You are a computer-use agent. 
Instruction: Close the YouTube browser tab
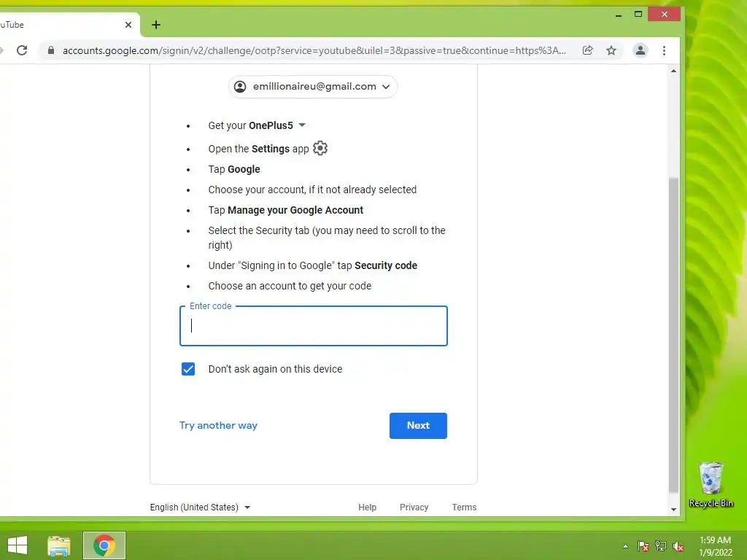(128, 25)
